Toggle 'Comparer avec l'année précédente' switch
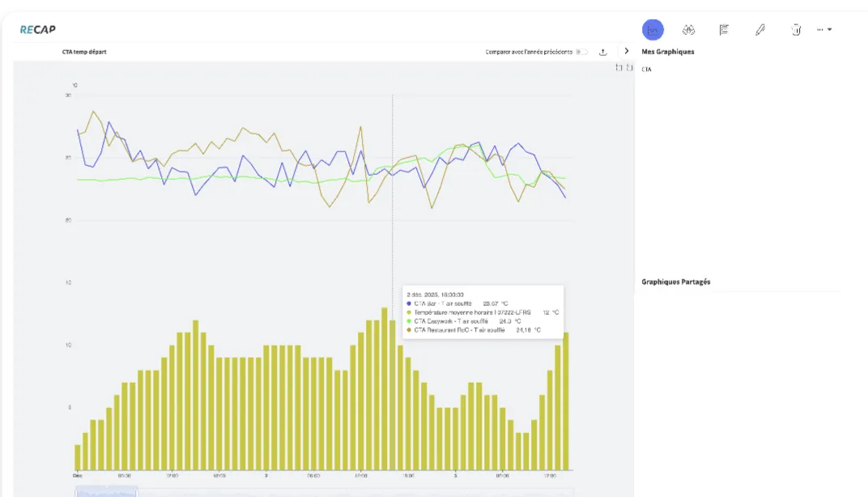 pos(581,52)
